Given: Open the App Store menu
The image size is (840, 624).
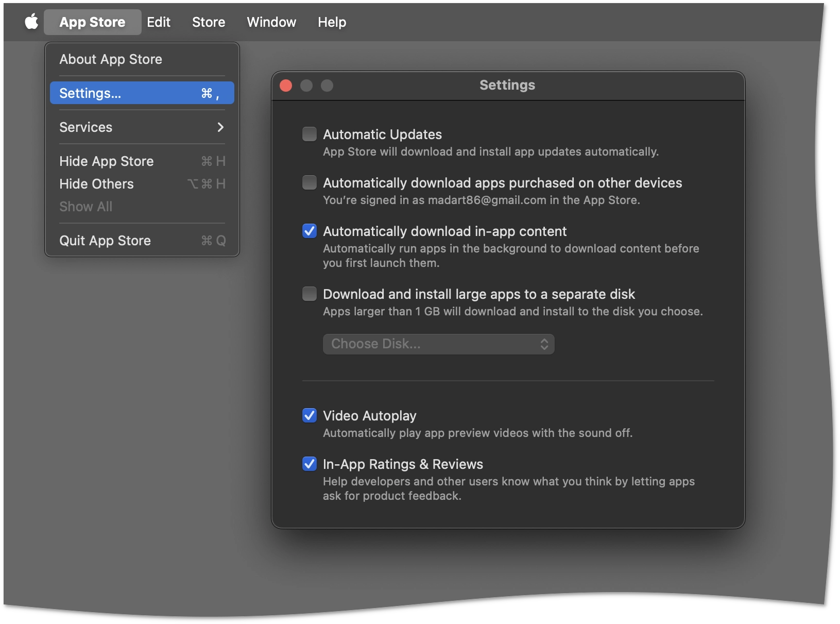Looking at the screenshot, I should 92,22.
